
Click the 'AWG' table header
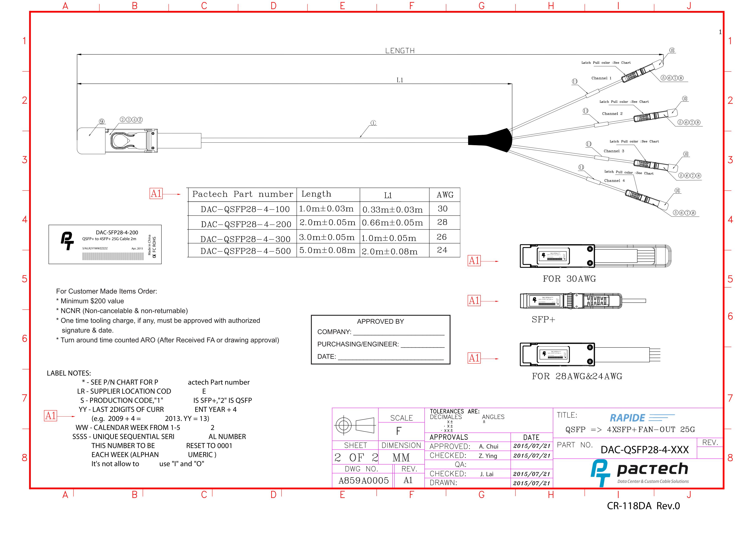pyautogui.click(x=445, y=195)
